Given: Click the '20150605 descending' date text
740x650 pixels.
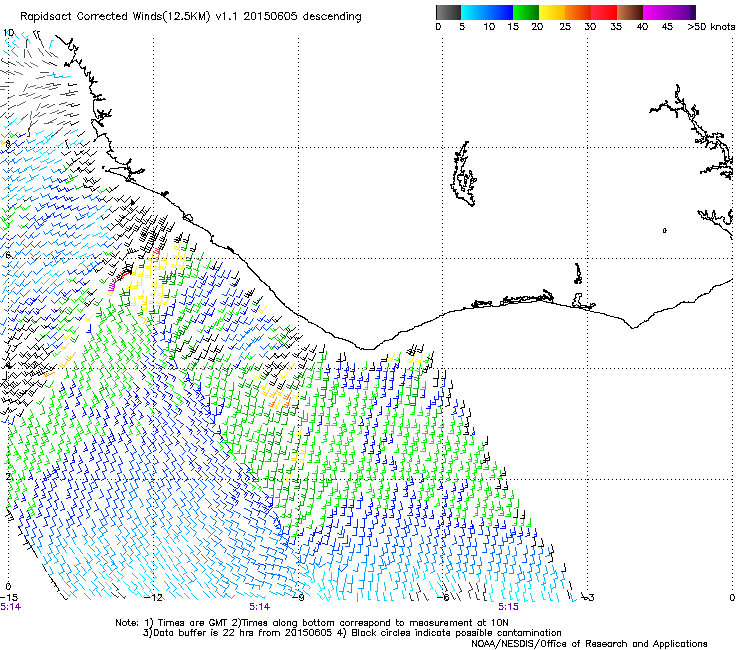Looking at the screenshot, I should (x=302, y=17).
